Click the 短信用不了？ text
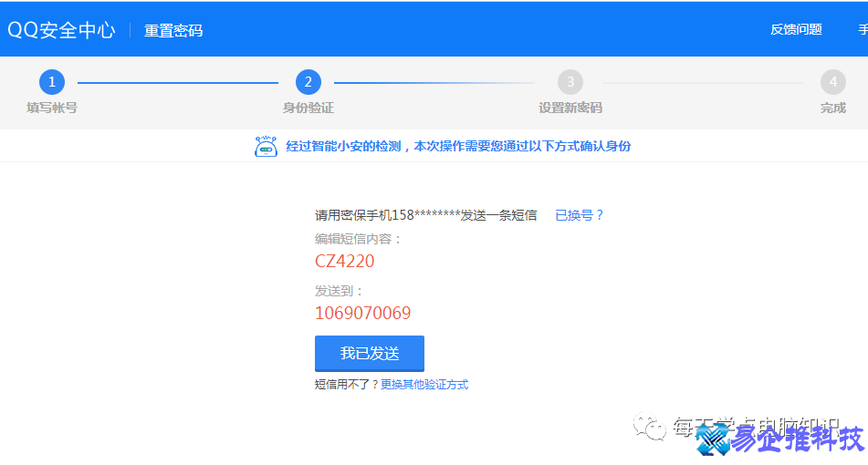 point(347,384)
